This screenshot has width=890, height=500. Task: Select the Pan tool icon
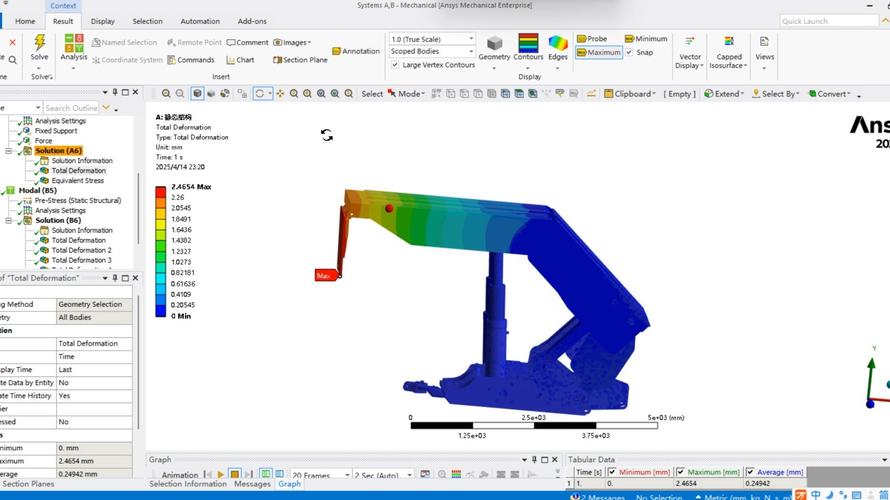coord(280,94)
